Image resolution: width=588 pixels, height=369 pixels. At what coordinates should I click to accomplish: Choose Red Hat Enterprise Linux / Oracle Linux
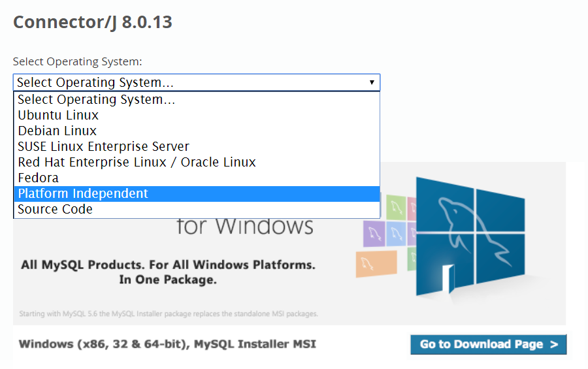197,162
